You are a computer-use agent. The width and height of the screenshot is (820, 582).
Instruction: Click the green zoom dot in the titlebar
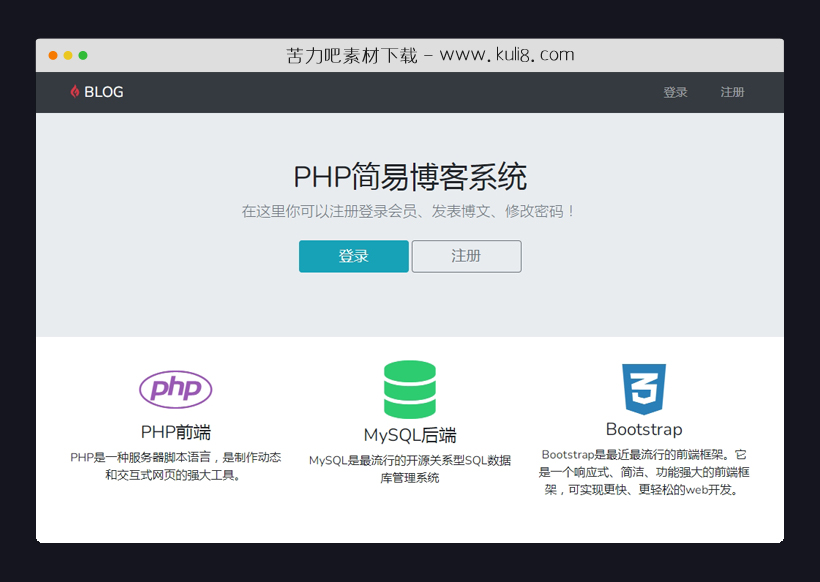tap(84, 56)
